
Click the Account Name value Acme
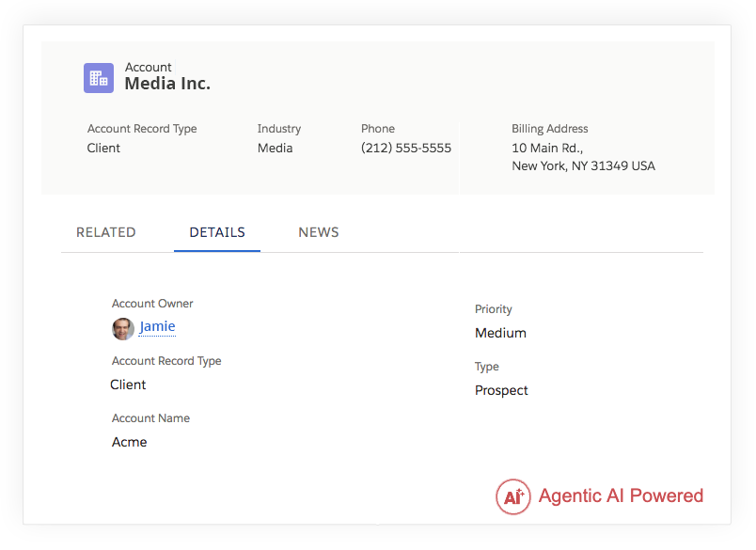[x=129, y=442]
